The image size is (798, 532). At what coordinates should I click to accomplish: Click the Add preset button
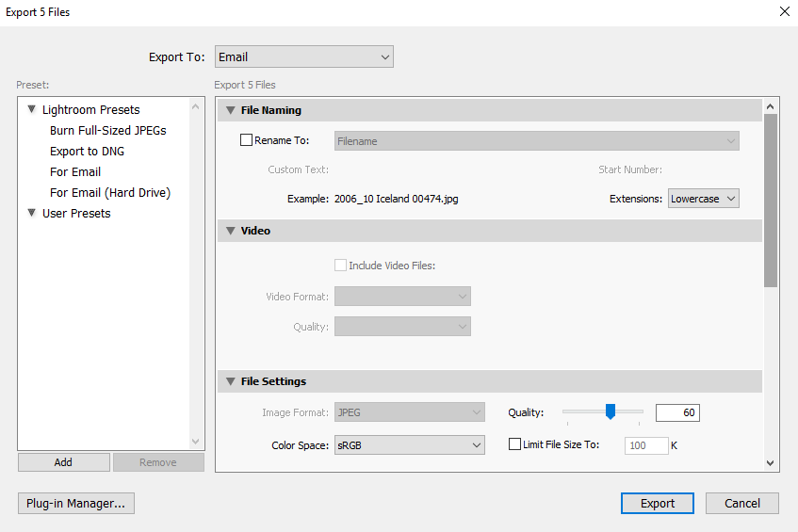[63, 462]
